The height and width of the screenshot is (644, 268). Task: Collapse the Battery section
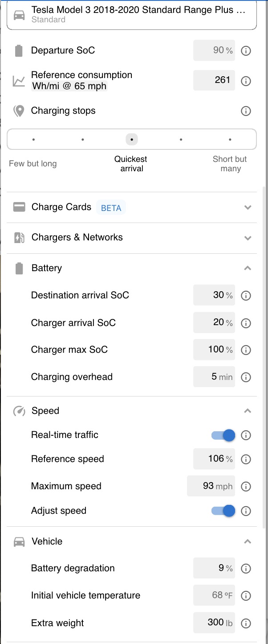click(x=248, y=268)
